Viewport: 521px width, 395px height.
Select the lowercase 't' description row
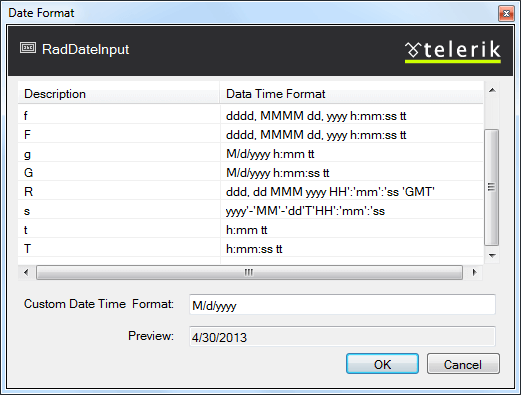click(250, 230)
